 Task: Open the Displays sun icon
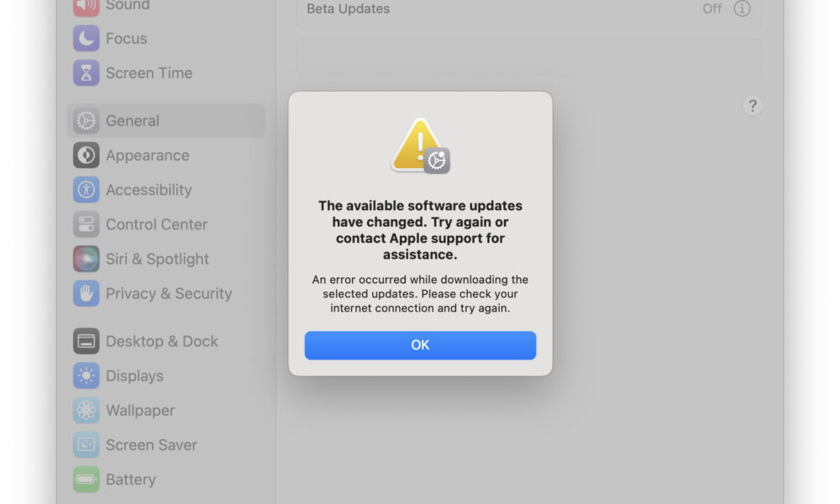[87, 376]
